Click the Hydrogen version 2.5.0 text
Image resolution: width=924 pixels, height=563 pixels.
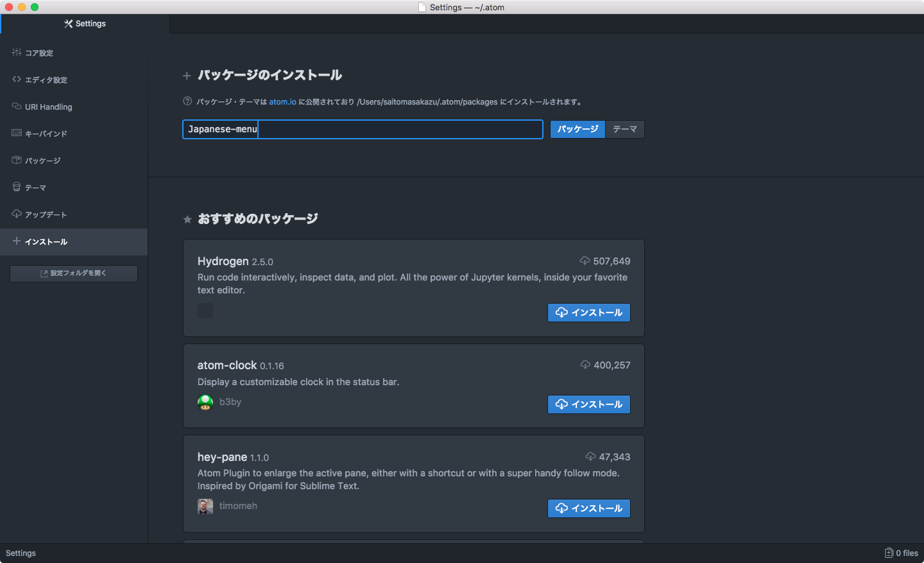coord(262,262)
